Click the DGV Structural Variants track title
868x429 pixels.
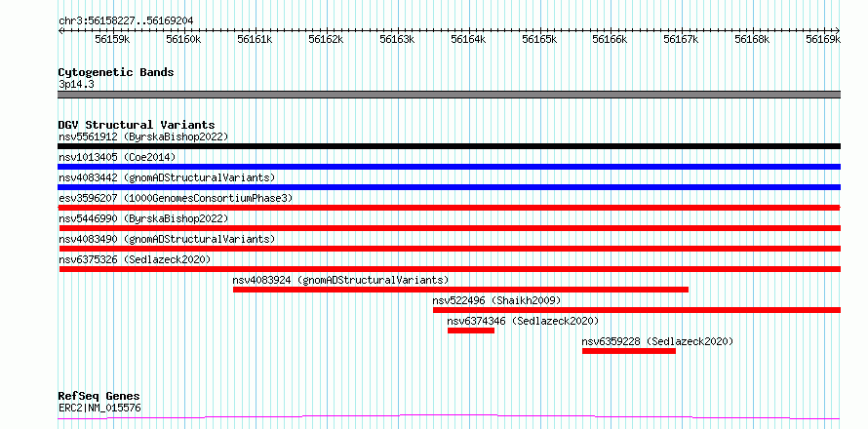coord(137,125)
